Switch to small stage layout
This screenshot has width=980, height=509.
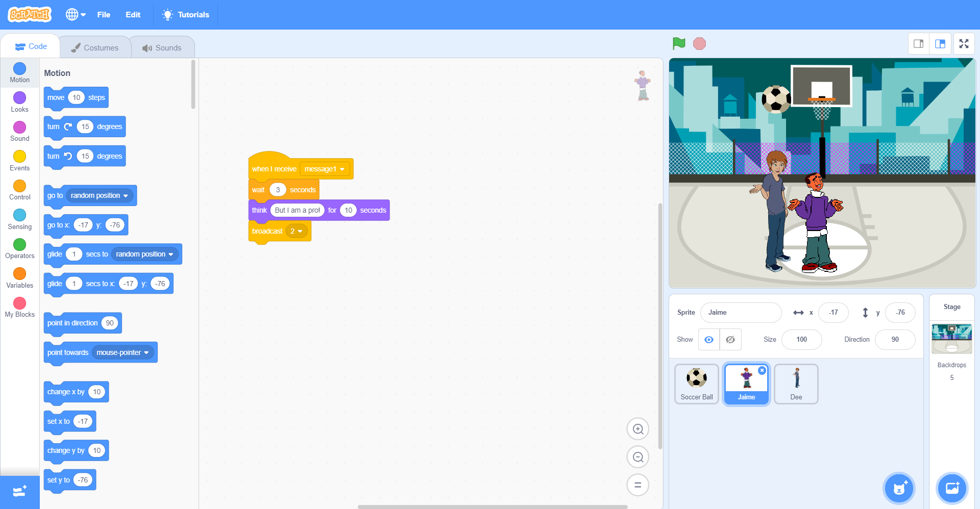[x=918, y=44]
